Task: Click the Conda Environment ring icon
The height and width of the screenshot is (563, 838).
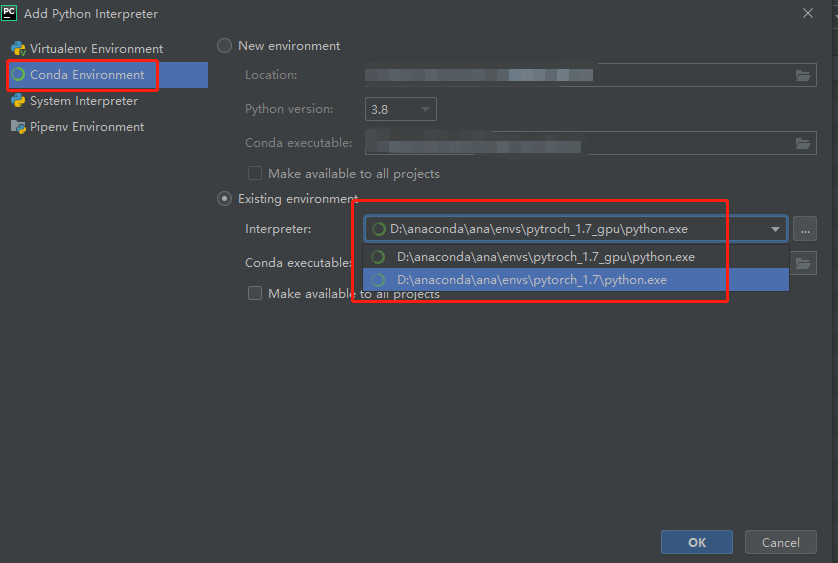Action: (18, 75)
